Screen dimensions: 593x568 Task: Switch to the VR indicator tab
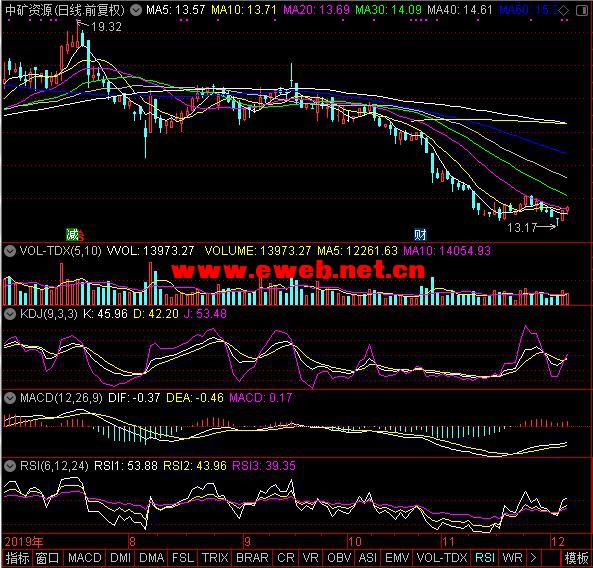tap(310, 558)
